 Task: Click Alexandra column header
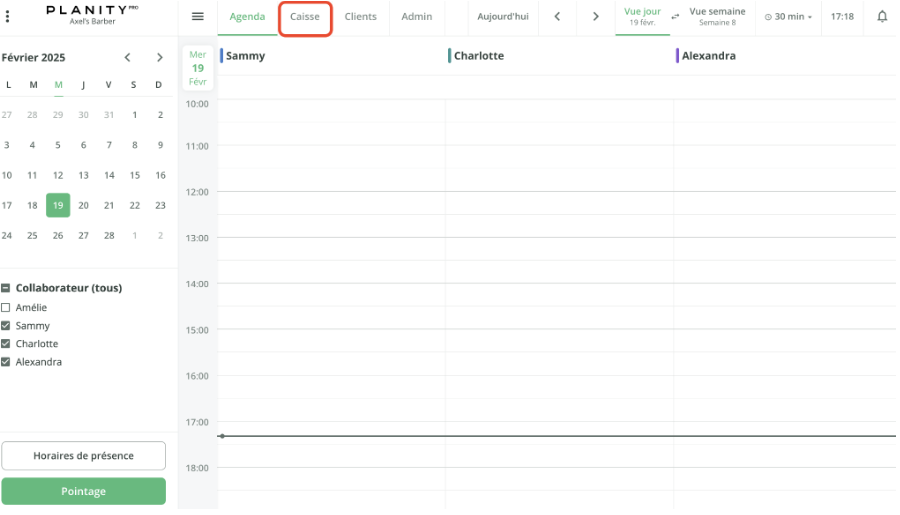pos(708,56)
